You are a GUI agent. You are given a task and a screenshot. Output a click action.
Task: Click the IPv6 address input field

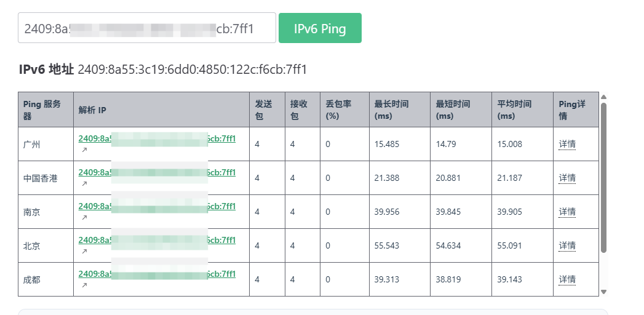[x=146, y=28]
